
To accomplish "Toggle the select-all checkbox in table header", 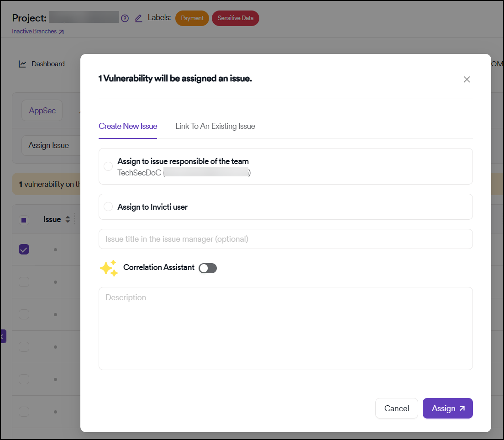I will [x=24, y=220].
